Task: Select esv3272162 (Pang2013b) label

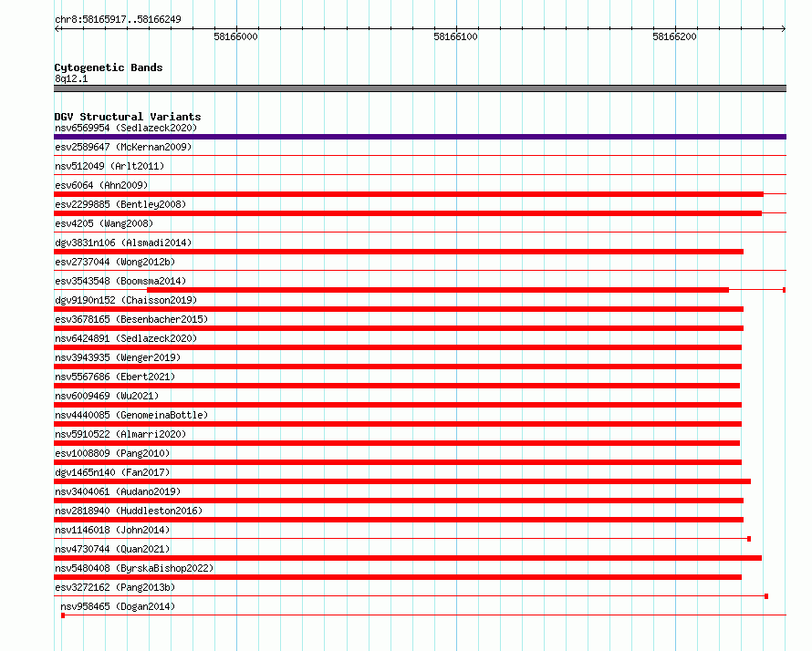Action: (x=115, y=587)
